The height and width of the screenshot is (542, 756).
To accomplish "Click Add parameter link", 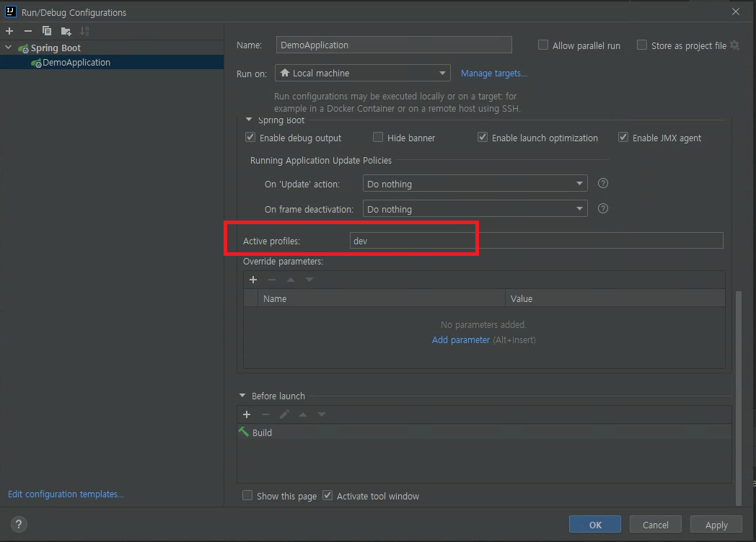I will pos(460,339).
